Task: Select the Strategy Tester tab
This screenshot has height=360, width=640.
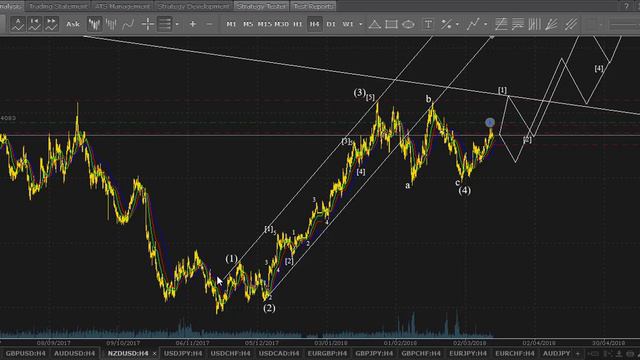Action: (262, 6)
